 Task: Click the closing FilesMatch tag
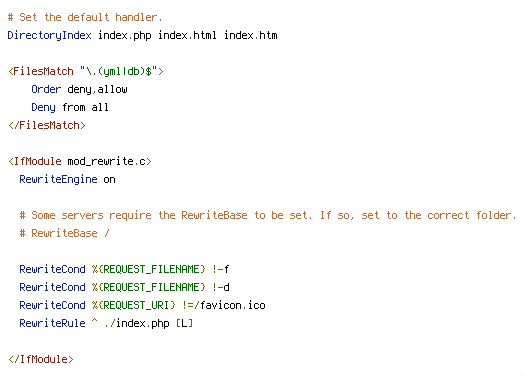click(47, 125)
